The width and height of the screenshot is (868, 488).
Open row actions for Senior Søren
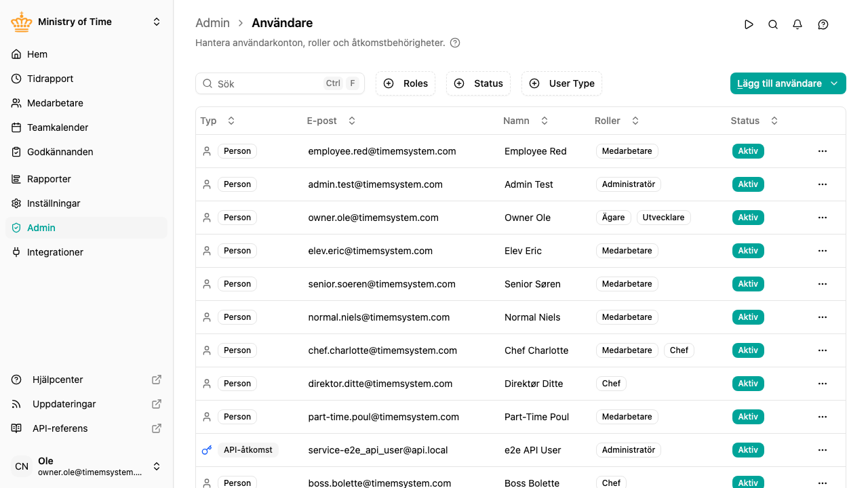coord(823,284)
